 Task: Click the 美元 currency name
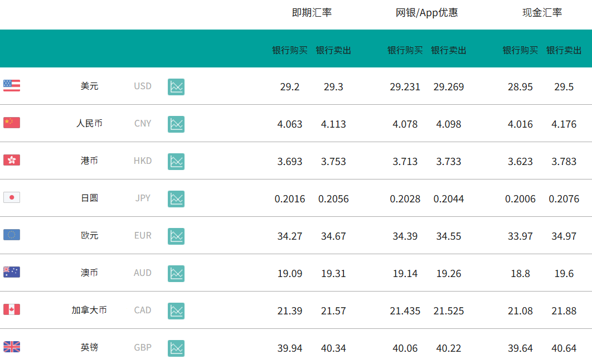[90, 86]
